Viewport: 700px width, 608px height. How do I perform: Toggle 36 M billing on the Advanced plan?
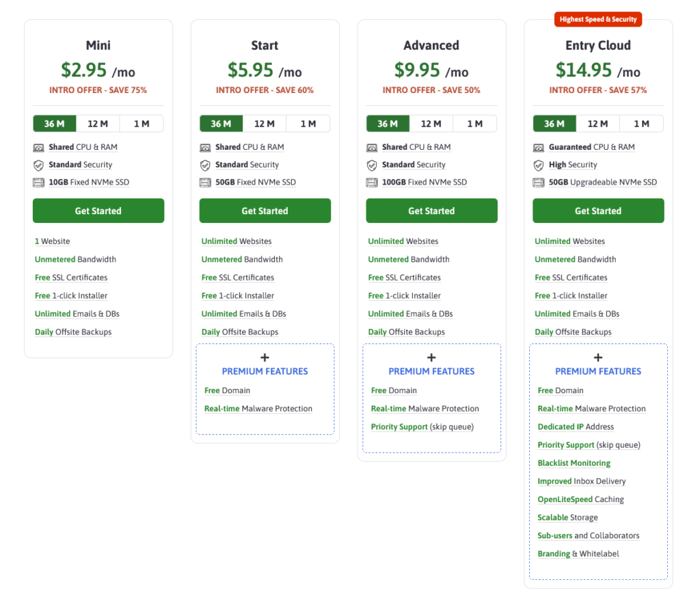388,124
